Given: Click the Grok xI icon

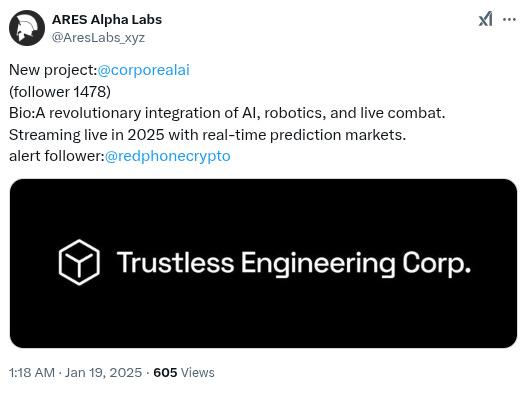Looking at the screenshot, I should point(485,19).
